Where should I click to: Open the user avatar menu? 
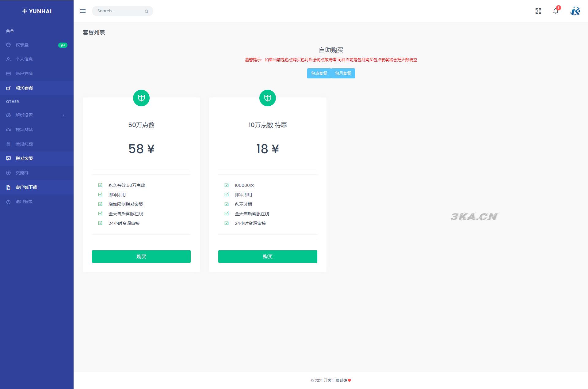click(575, 11)
